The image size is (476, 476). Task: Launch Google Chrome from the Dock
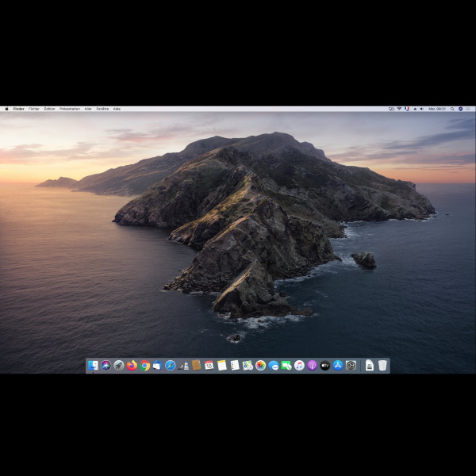[145, 365]
